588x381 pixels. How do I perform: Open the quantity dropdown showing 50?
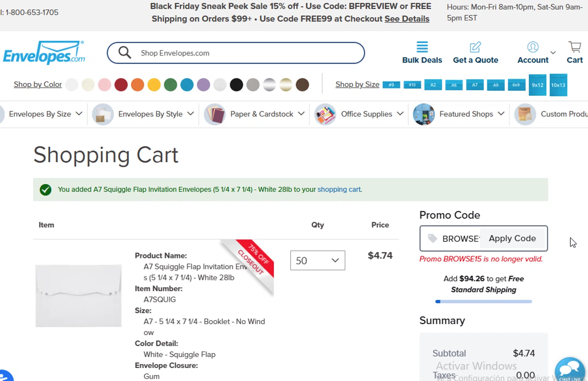pyautogui.click(x=318, y=260)
